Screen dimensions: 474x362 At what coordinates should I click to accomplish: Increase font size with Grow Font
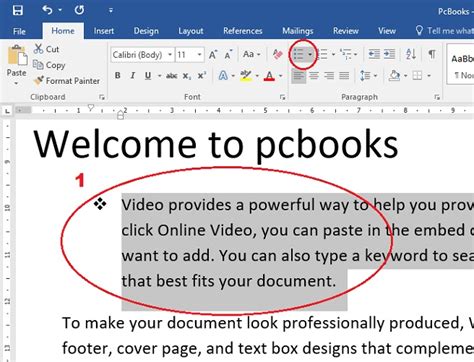click(213, 54)
